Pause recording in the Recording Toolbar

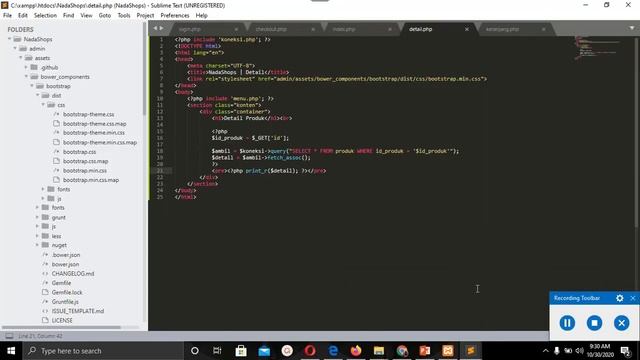coord(567,323)
